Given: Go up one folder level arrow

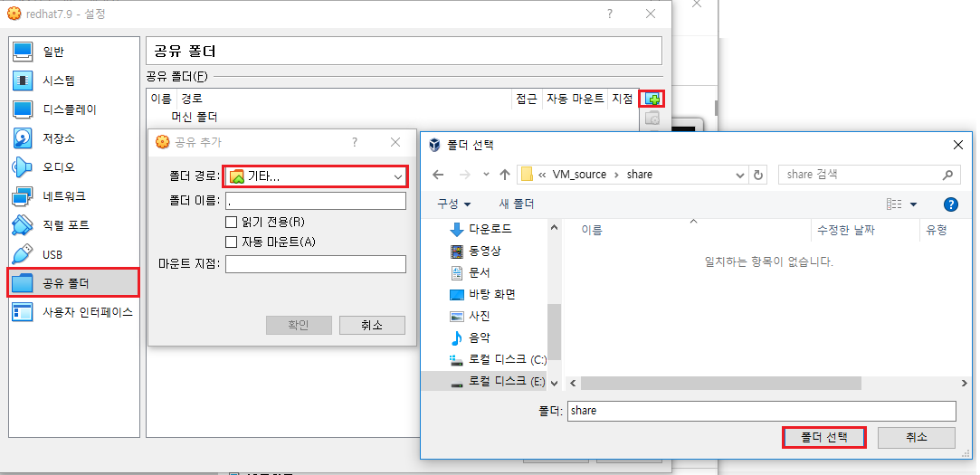Looking at the screenshot, I should [505, 175].
